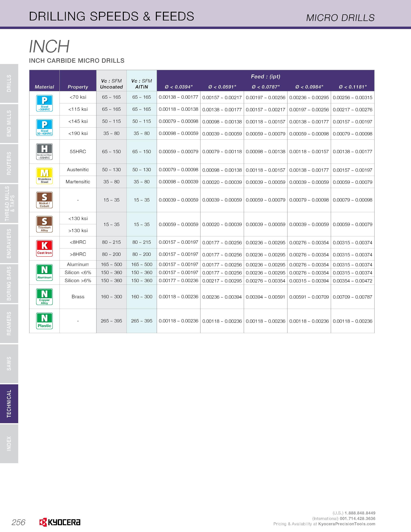Select the 0.00354 ~ 0.00472 feed value
Image resolution: width=411 pixels, height=532 pixels.
[x=353, y=281]
